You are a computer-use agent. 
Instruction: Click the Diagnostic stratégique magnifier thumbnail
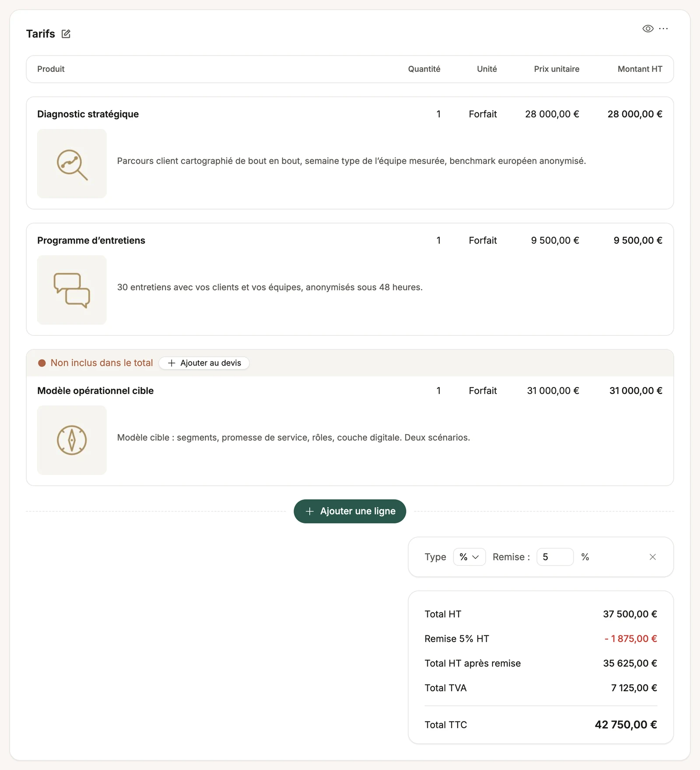pyautogui.click(x=72, y=164)
